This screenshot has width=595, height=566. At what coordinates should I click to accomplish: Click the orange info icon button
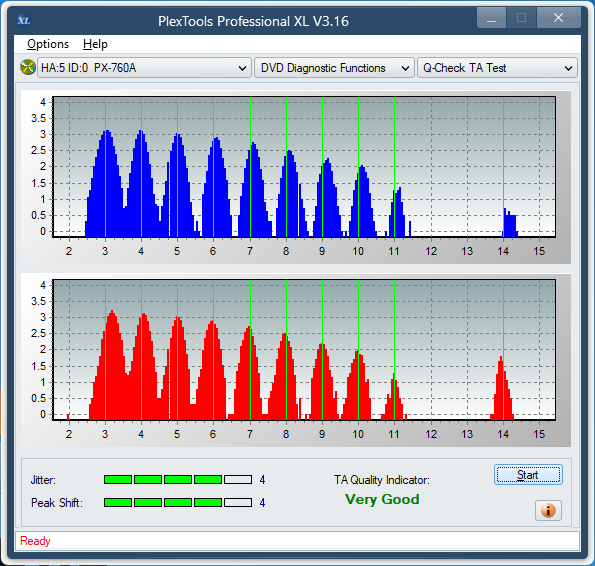tap(548, 510)
